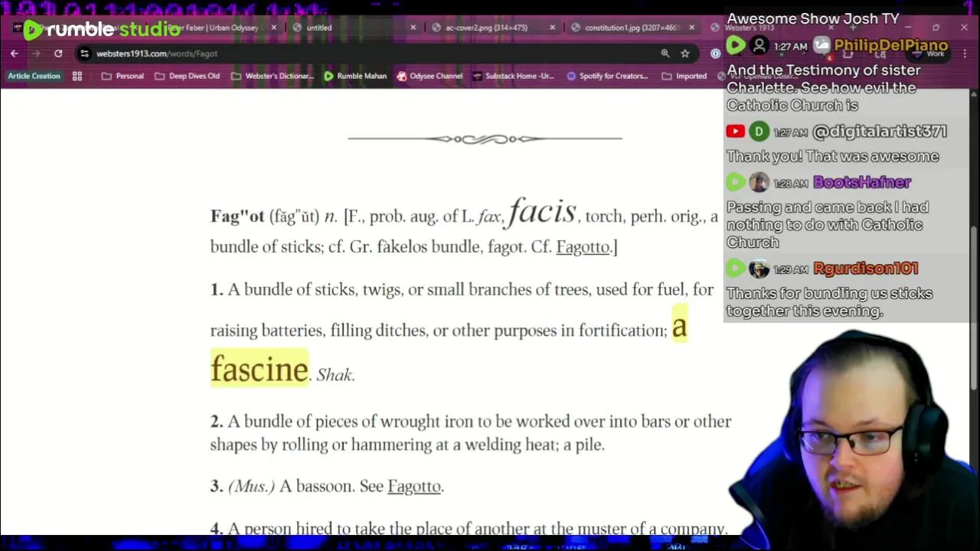Follow the Fagotto link under definition 3
The image size is (980, 551).
coord(413,486)
